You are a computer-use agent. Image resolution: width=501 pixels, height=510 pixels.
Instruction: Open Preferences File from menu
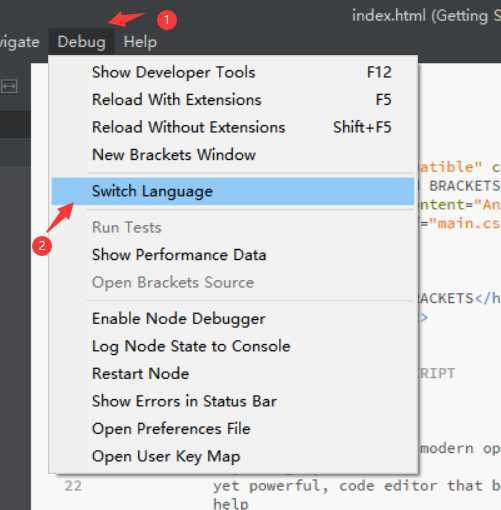(x=233, y=429)
